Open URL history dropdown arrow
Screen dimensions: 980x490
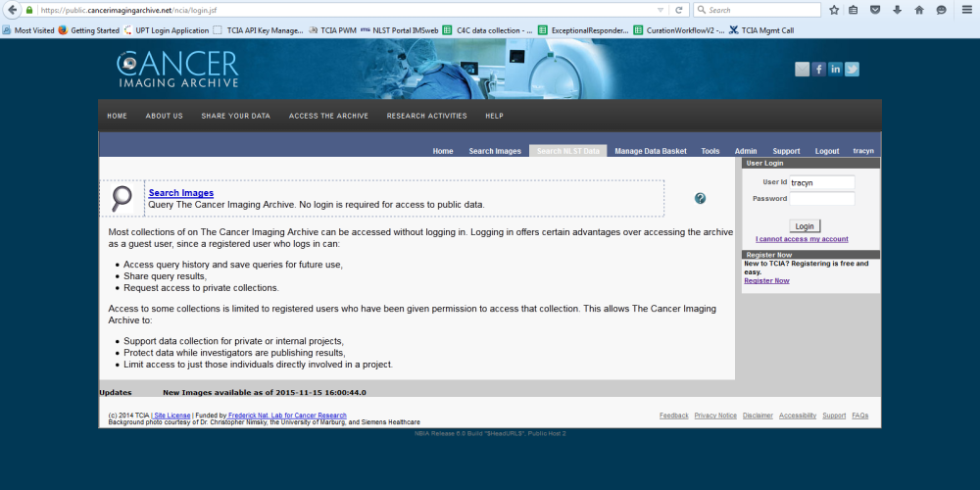(661, 10)
